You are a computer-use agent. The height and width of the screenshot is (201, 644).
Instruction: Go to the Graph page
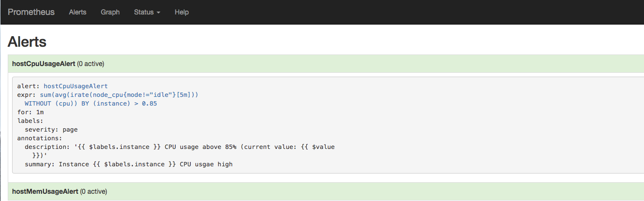tap(110, 12)
